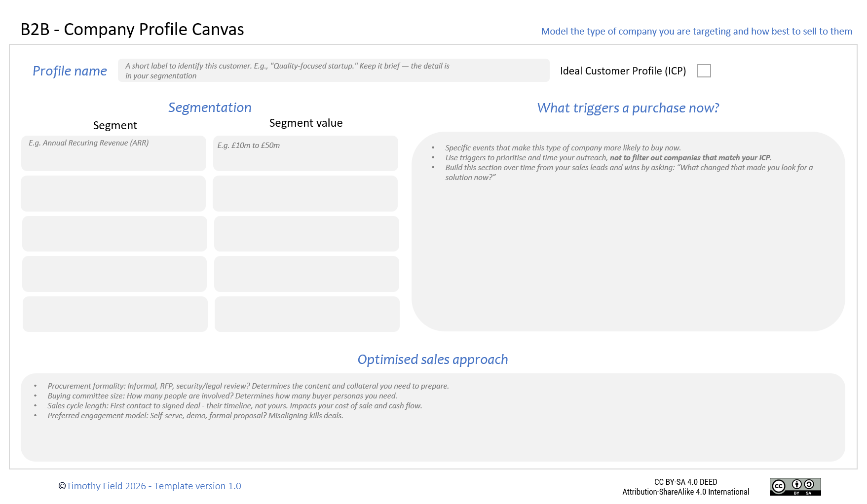This screenshot has height=504, width=867.
Task: Click the "CC BY-SA 4.0 DEED" text
Action: 685,482
